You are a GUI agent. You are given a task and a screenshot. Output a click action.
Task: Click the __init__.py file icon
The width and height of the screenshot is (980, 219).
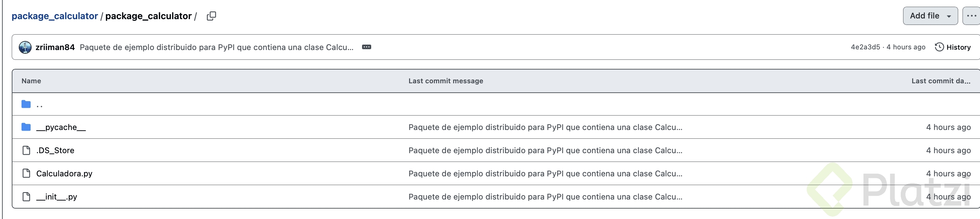(26, 196)
